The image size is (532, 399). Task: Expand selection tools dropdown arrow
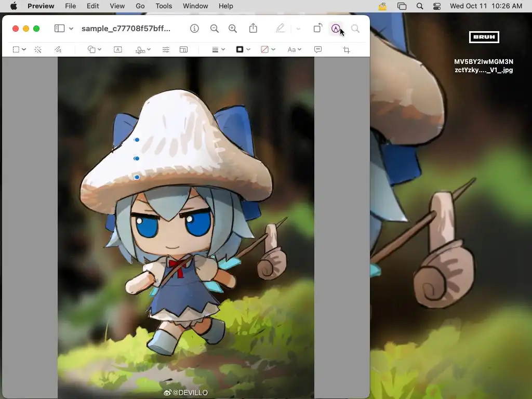point(24,49)
